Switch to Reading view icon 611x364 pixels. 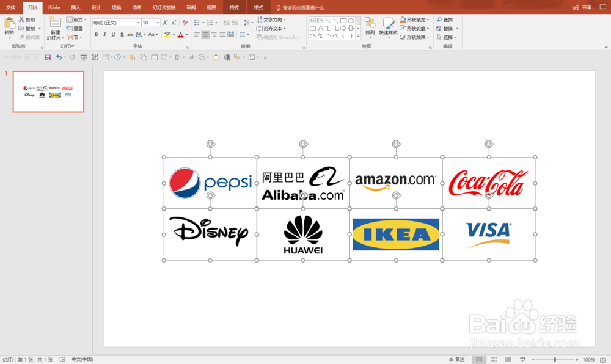pyautogui.click(x=508, y=360)
